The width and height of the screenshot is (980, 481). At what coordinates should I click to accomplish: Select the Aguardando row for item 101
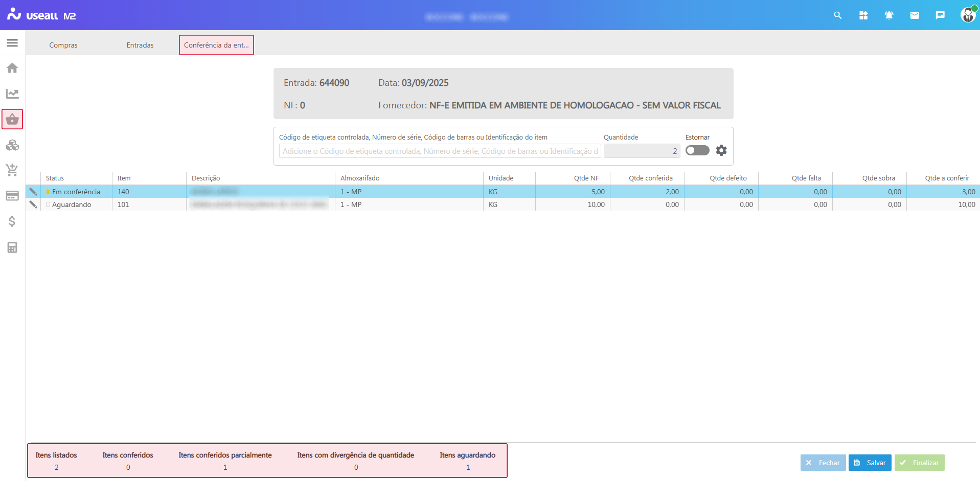72,204
